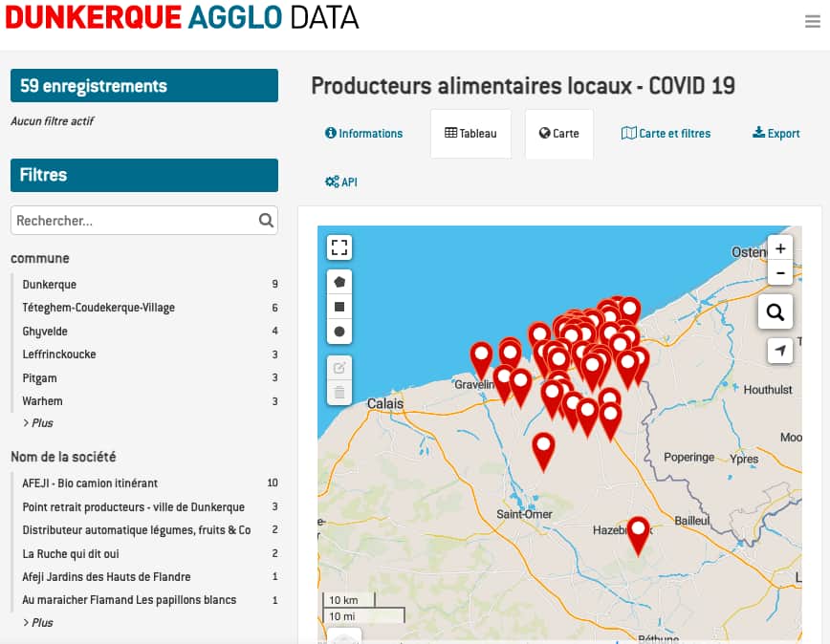The height and width of the screenshot is (644, 830).
Task: Toggle fullscreen map view
Action: pos(339,248)
